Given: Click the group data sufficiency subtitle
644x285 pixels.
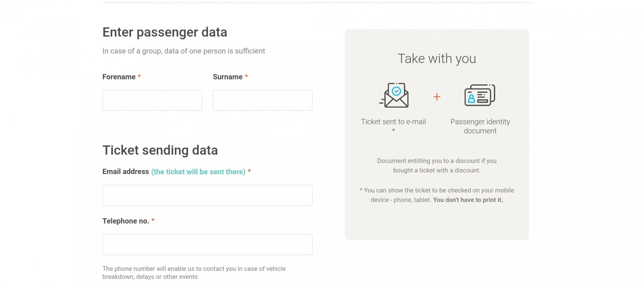Looking at the screenshot, I should click(184, 51).
